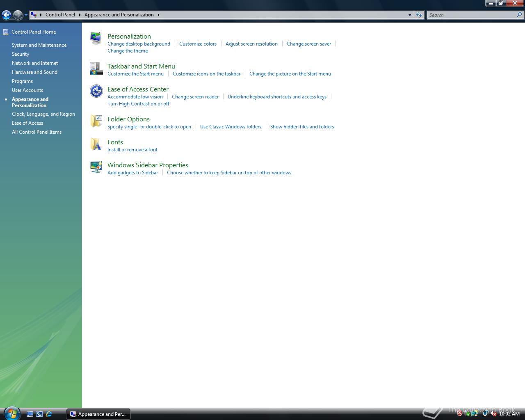
Task: Click the Forward arrow button
Action: pyautogui.click(x=18, y=15)
